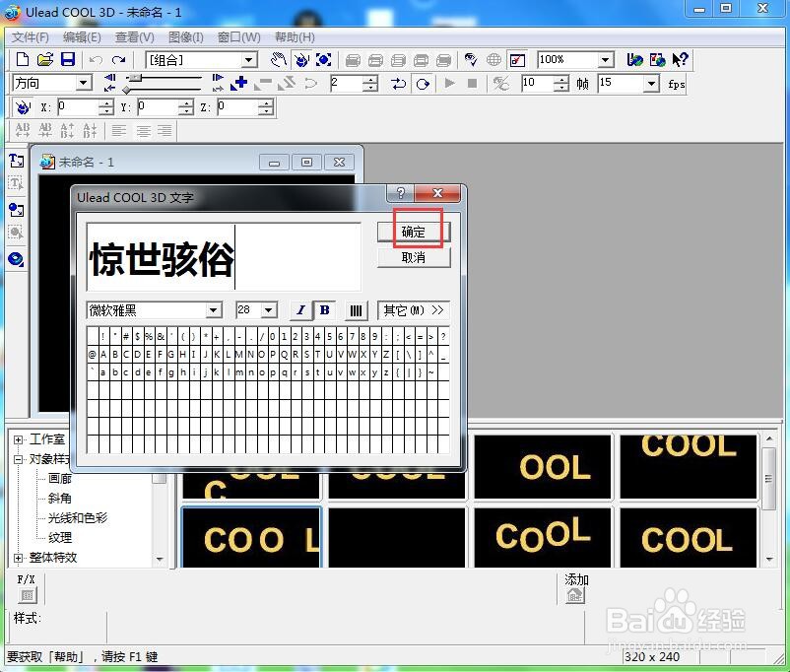Viewport: 790px width, 672px height.
Task: Click the Stop animation button
Action: 472,83
